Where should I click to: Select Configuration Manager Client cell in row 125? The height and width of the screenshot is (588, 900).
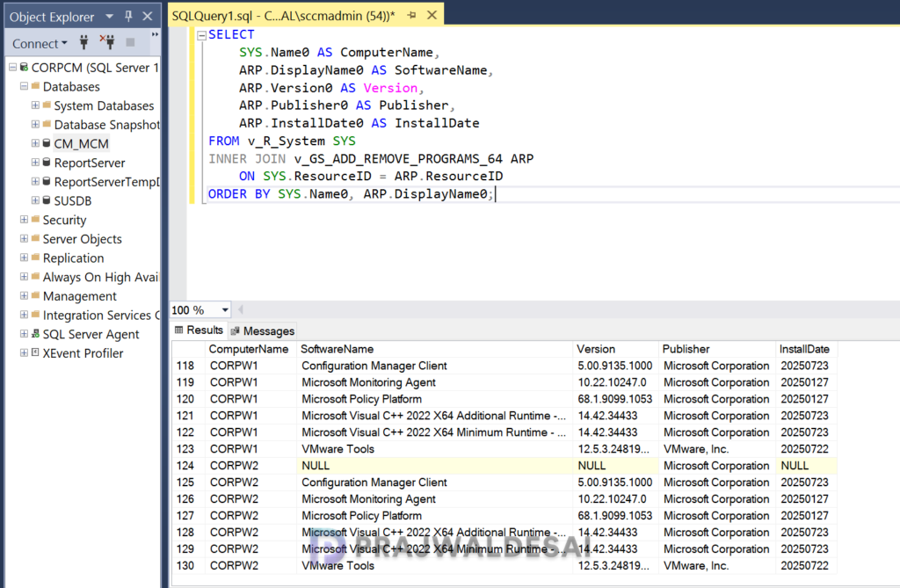[x=434, y=483]
